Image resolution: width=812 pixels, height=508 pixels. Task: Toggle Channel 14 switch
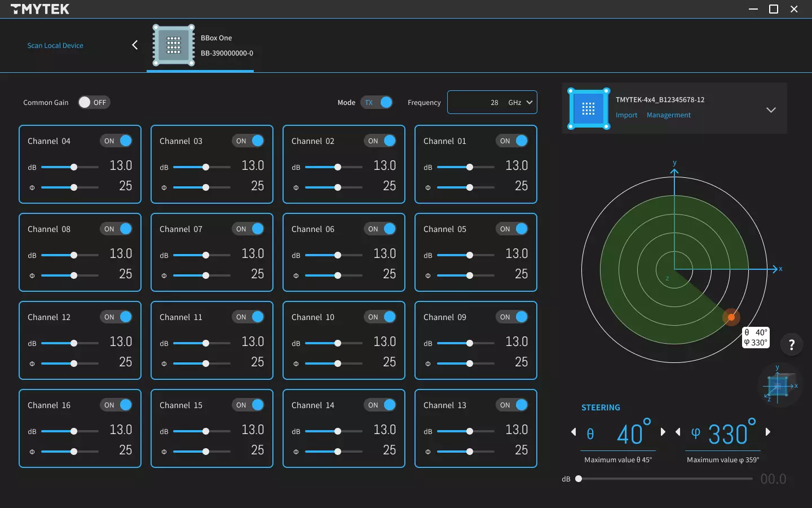pyautogui.click(x=381, y=405)
